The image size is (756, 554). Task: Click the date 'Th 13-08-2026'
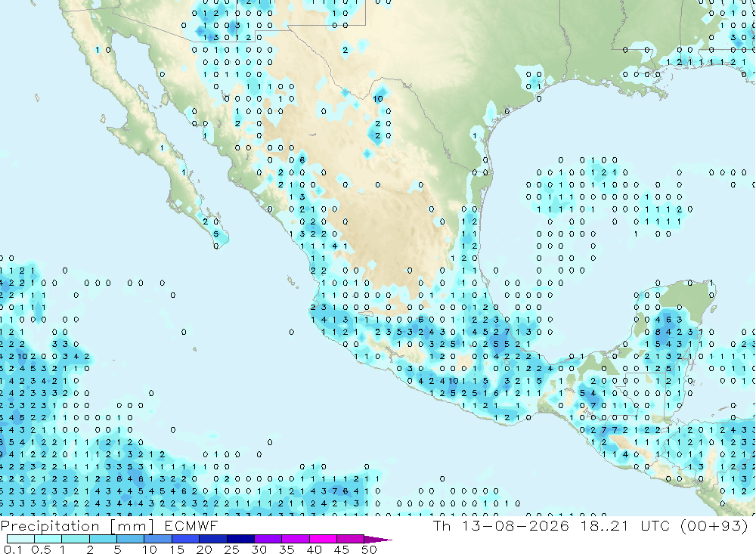[x=501, y=525]
